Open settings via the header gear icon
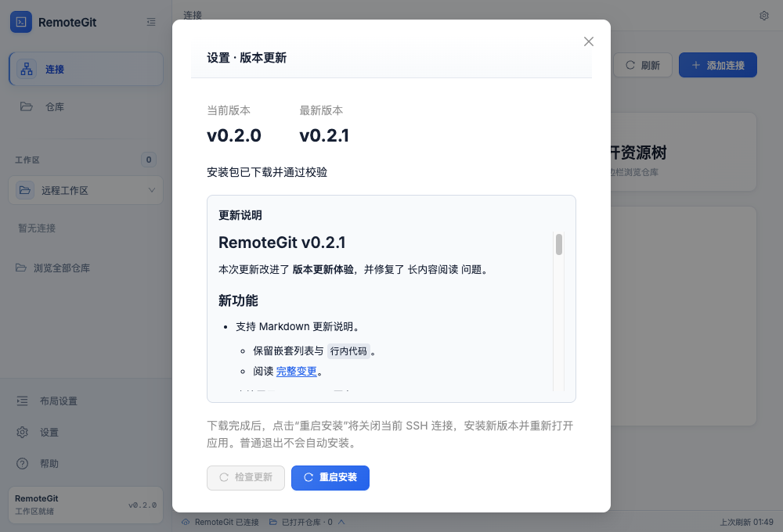The height and width of the screenshot is (532, 783). [764, 16]
